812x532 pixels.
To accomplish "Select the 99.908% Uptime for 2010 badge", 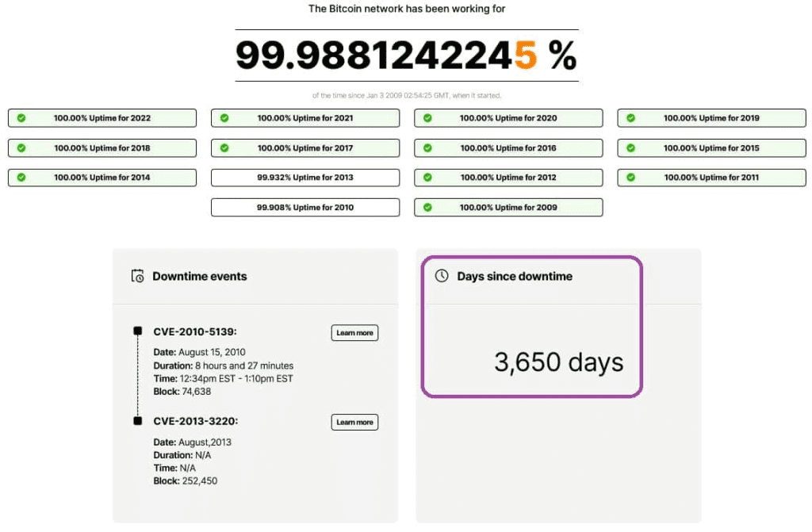I will click(305, 207).
